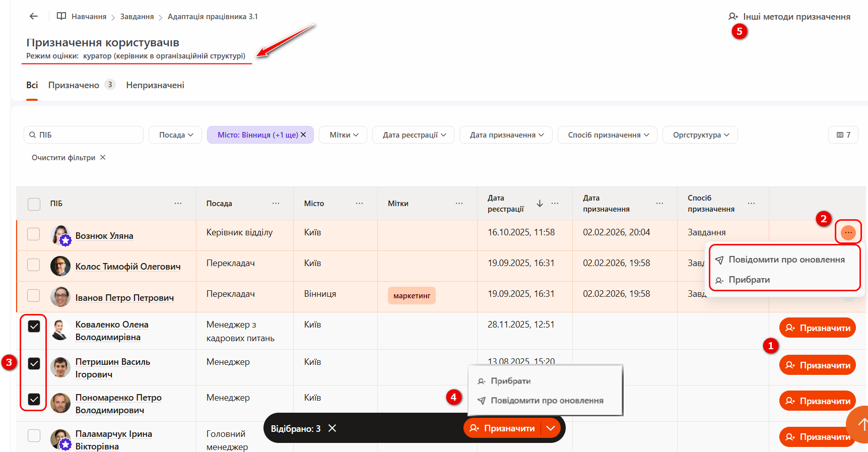This screenshot has height=452, width=868.
Task: Open column settings icon showing 7
Action: (843, 135)
